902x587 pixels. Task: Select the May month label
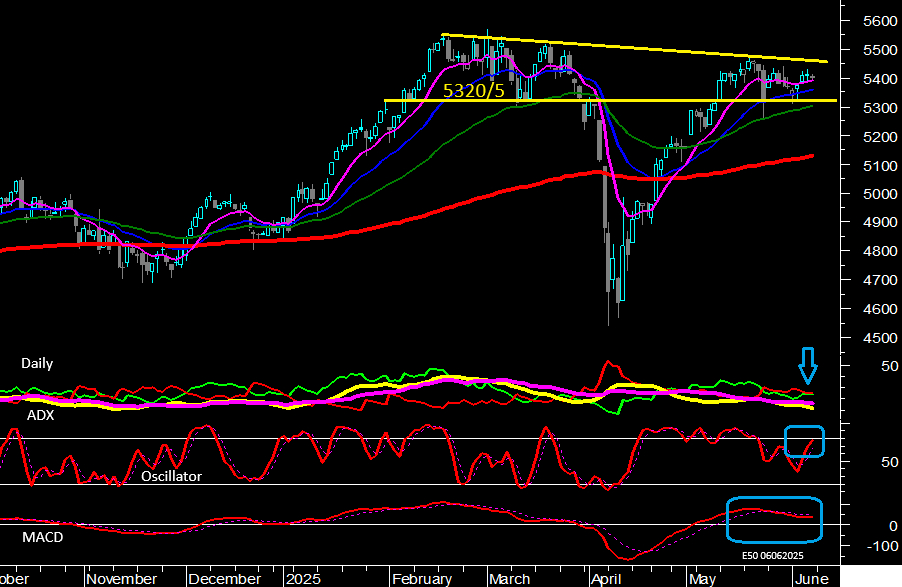702,579
